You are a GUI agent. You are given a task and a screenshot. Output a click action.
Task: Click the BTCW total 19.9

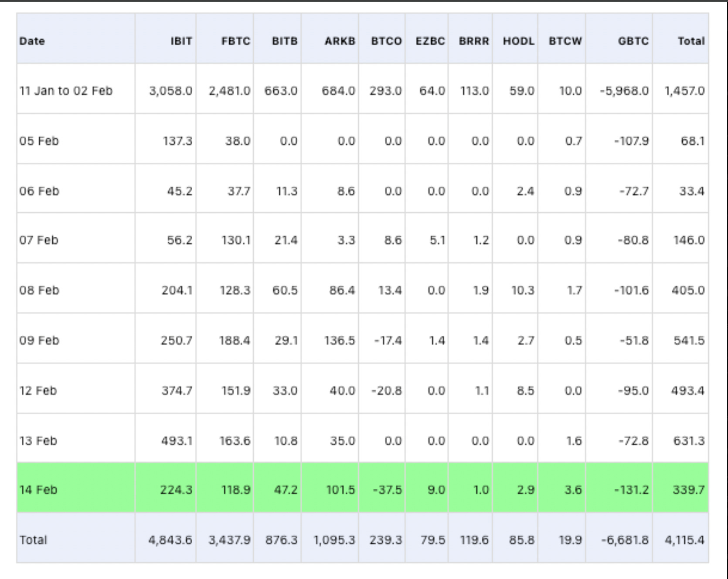click(x=570, y=540)
